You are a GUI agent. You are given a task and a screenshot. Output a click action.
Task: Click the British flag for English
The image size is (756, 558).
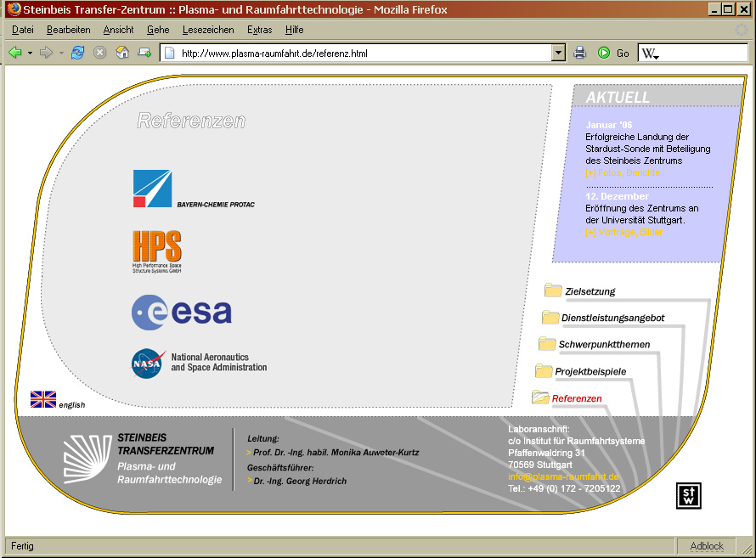point(43,399)
